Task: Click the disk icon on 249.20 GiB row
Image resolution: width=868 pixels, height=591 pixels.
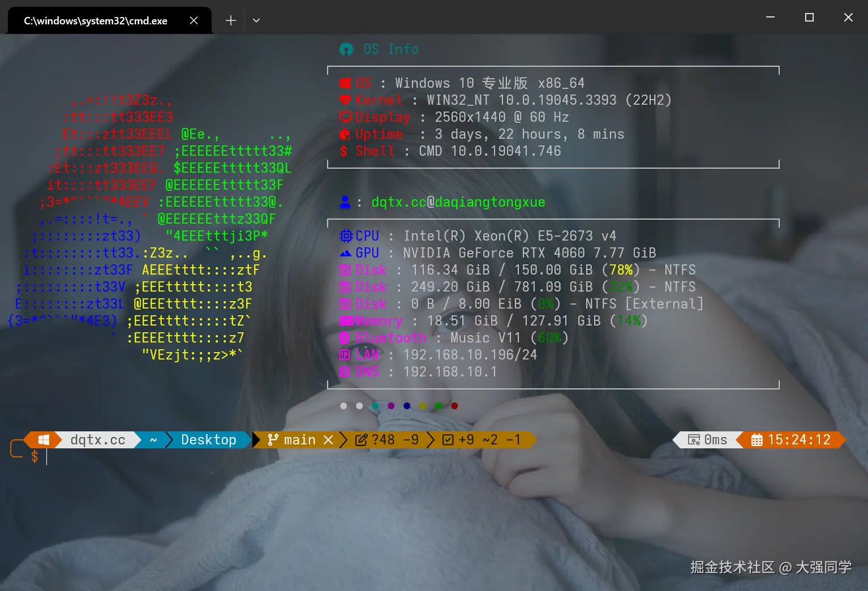Action: click(345, 287)
